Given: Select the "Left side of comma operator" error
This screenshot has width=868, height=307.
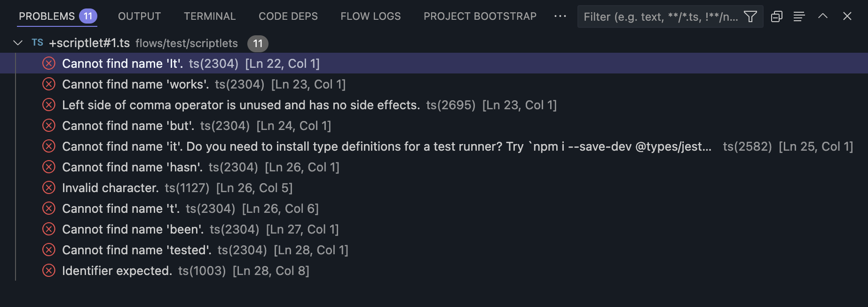Looking at the screenshot, I should tap(241, 105).
